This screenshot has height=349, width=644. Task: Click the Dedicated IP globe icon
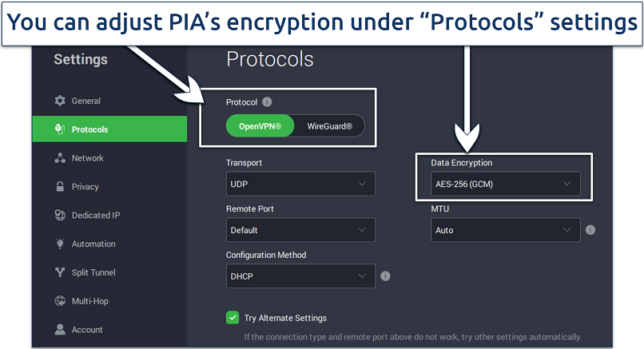coord(59,216)
